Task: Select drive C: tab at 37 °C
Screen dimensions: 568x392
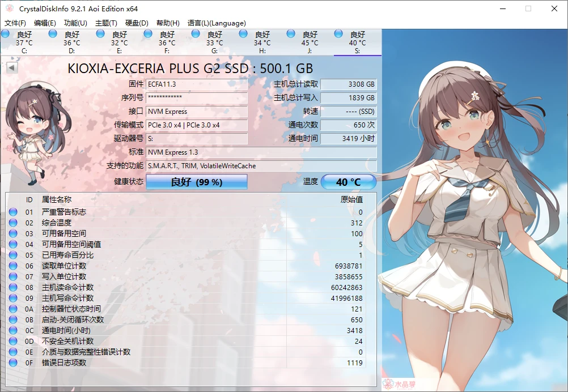Action: (x=24, y=42)
